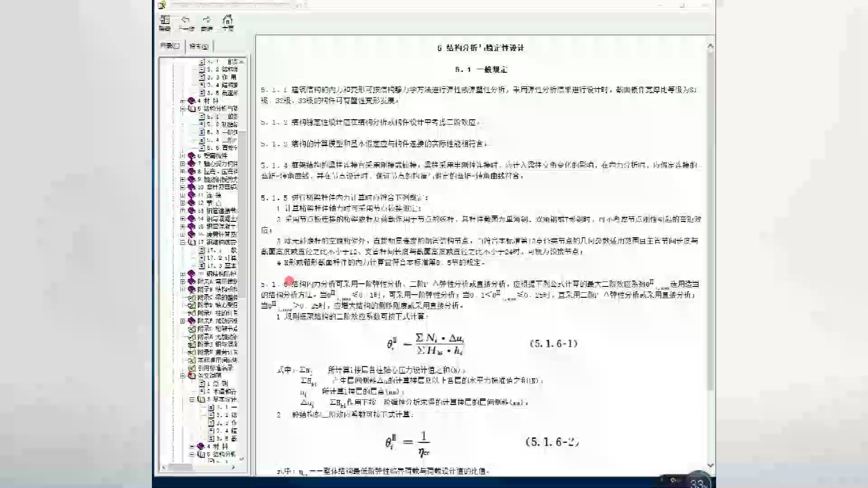The height and width of the screenshot is (488, 868).
Task: Click the clause number text 5.1.5
Action: tap(274, 197)
